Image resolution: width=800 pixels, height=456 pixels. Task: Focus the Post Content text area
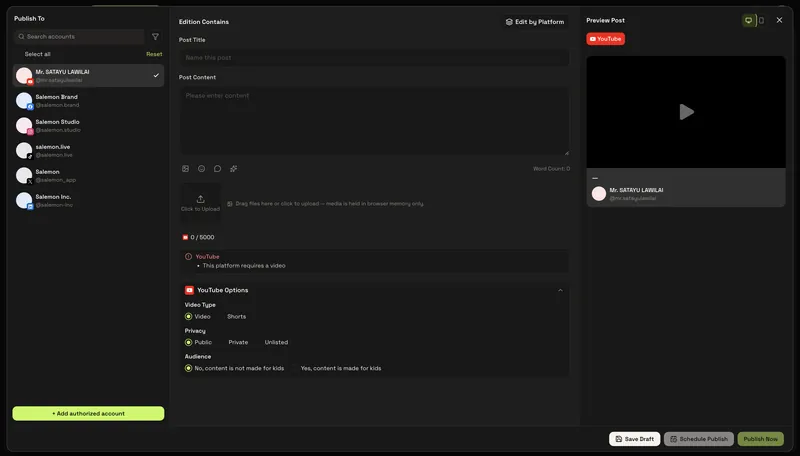374,122
